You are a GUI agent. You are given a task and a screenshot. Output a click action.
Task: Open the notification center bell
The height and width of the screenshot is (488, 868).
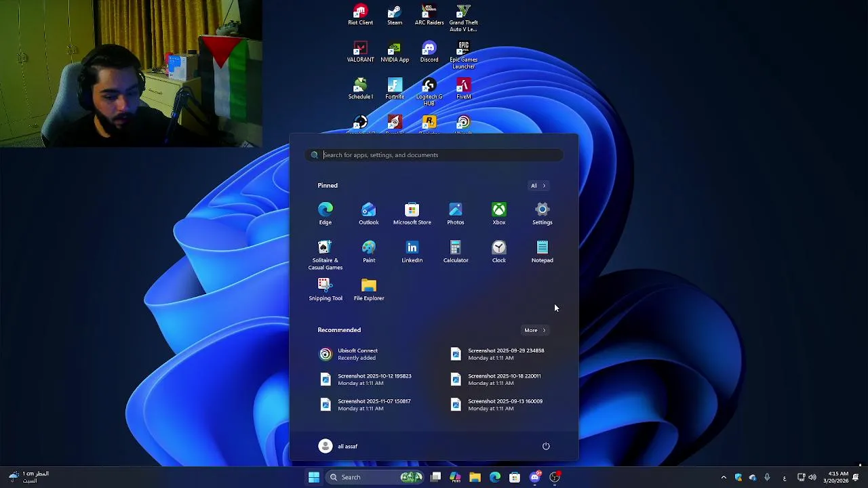[856, 477]
